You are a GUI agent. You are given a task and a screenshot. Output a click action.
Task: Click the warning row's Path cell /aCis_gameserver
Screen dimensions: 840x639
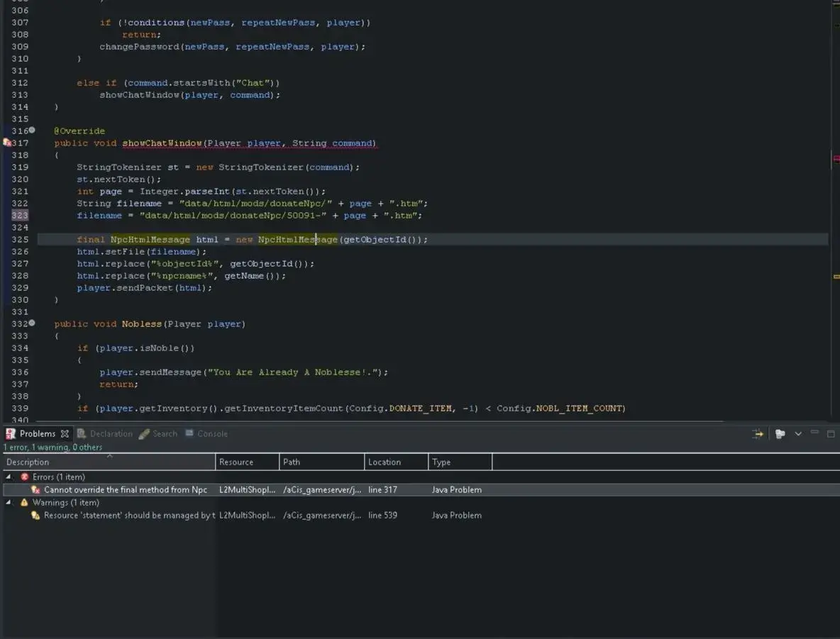322,516
